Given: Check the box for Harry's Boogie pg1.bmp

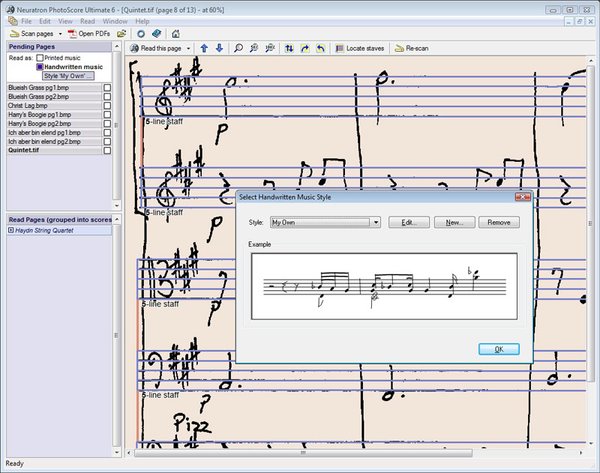Looking at the screenshot, I should tap(107, 114).
